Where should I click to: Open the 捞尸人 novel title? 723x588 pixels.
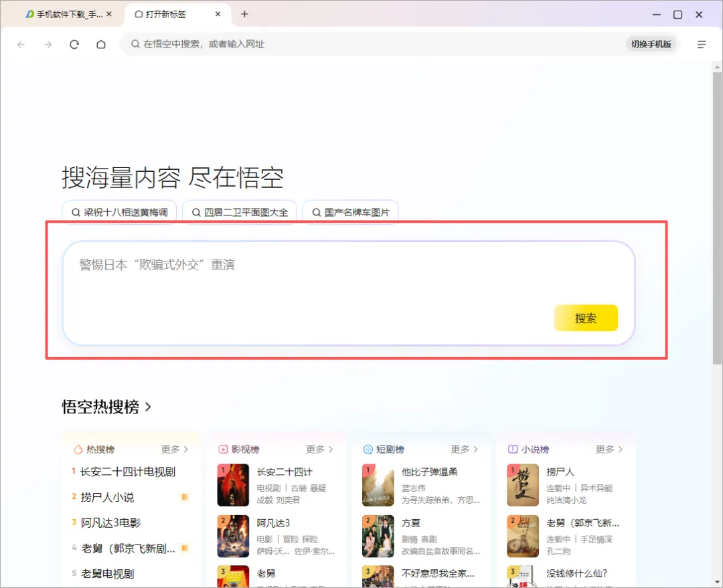560,472
